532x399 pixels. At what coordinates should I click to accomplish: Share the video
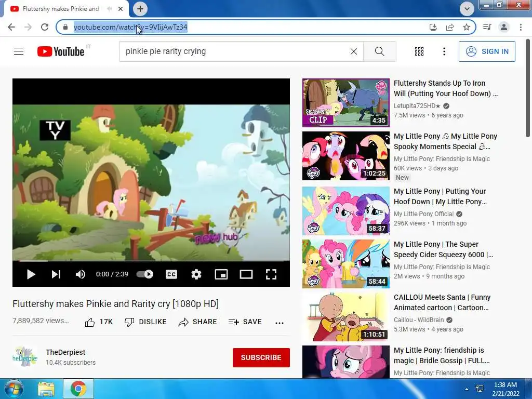tap(197, 322)
